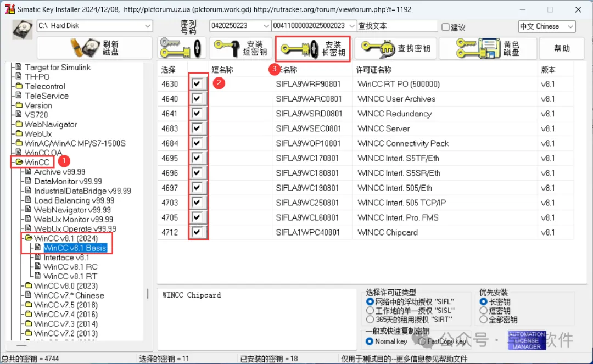Select the SIRT 365-day rental radio button

point(370,320)
